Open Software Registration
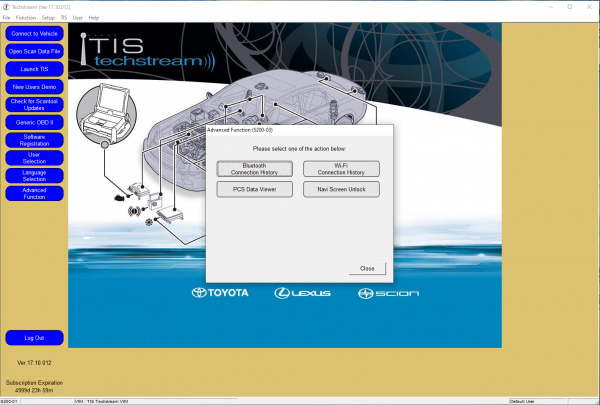This screenshot has height=405, width=600. (34, 140)
